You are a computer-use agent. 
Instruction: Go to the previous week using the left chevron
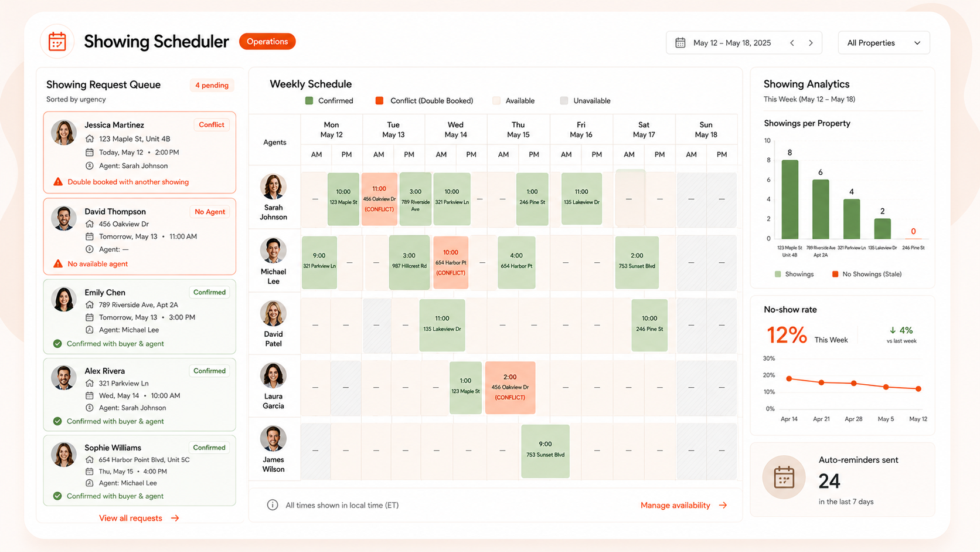[x=792, y=43]
